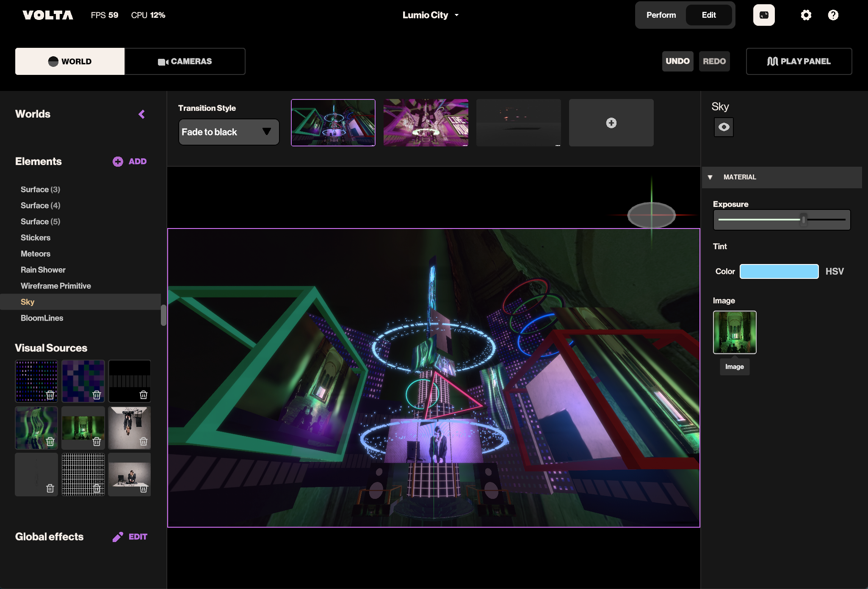Open the Play Panel
This screenshot has width=868, height=589.
799,61
